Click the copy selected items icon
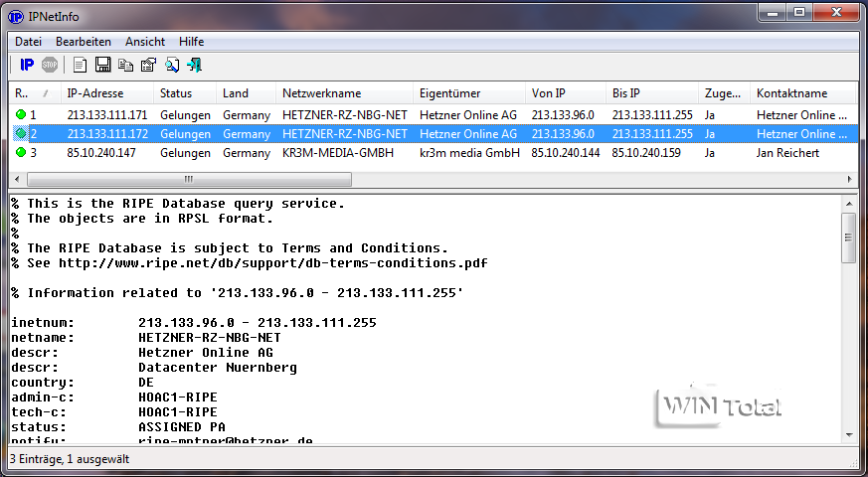This screenshot has width=868, height=477. [126, 66]
